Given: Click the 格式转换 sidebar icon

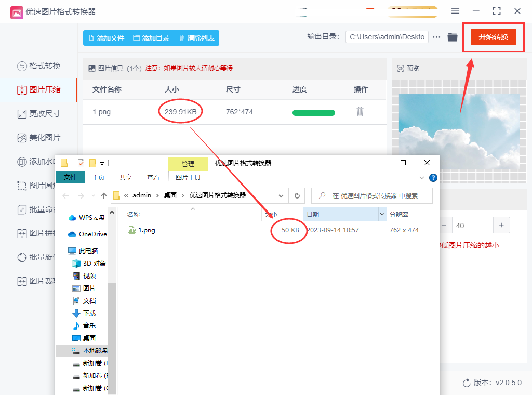Looking at the screenshot, I should pyautogui.click(x=22, y=66).
